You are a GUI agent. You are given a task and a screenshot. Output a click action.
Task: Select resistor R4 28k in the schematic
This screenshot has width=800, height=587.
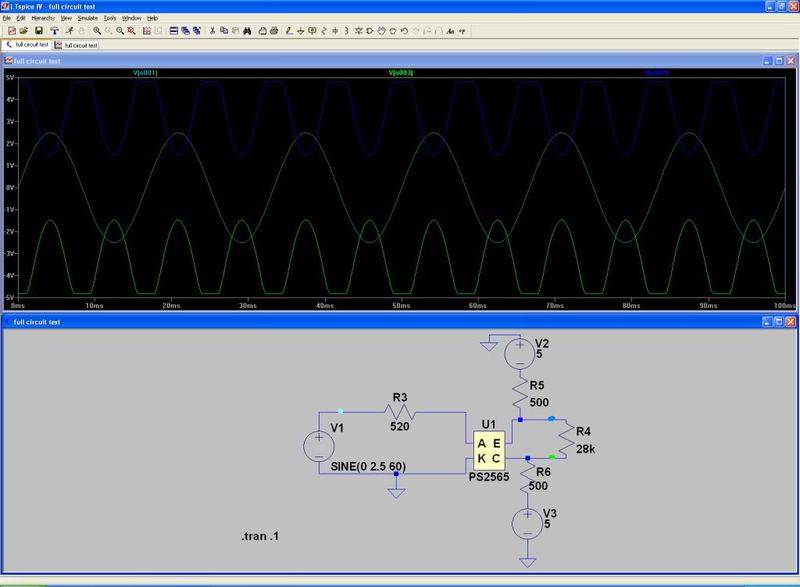566,440
